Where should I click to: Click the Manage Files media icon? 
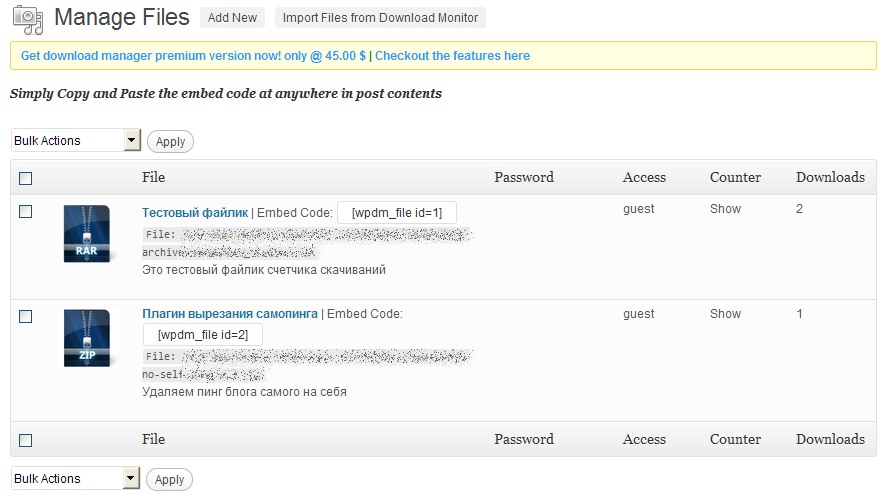tap(27, 19)
